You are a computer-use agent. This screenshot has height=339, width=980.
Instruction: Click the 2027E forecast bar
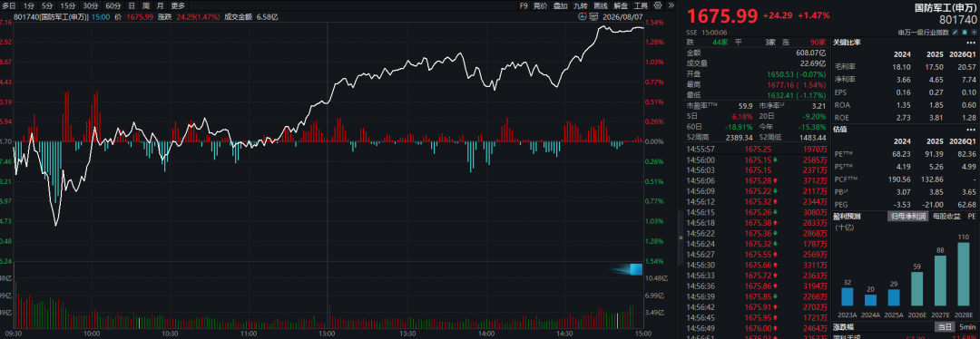point(941,280)
